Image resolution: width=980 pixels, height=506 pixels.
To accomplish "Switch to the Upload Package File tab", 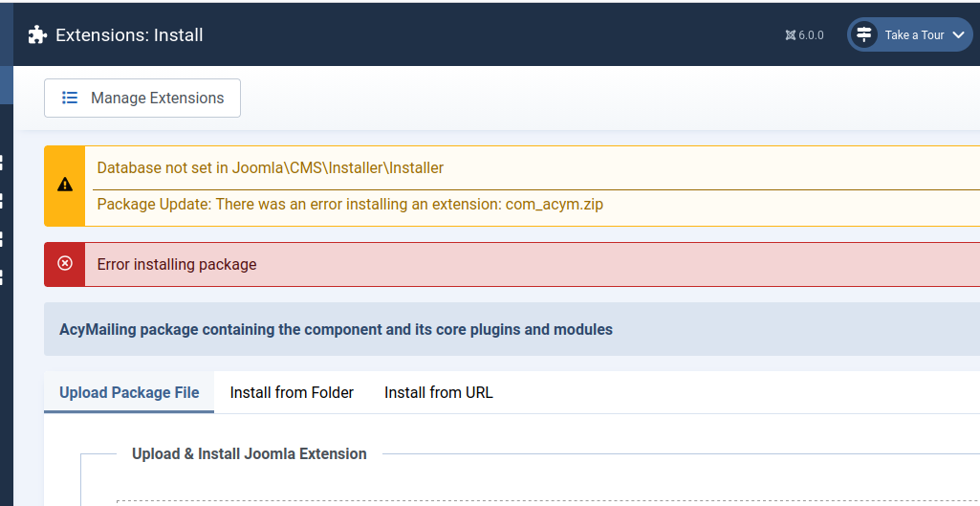I will (129, 392).
